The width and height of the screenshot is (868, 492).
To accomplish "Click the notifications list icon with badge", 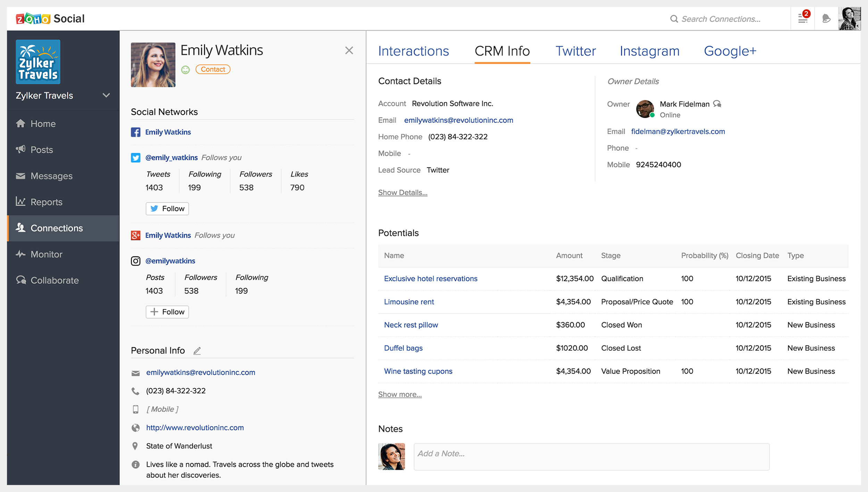I will coord(803,18).
